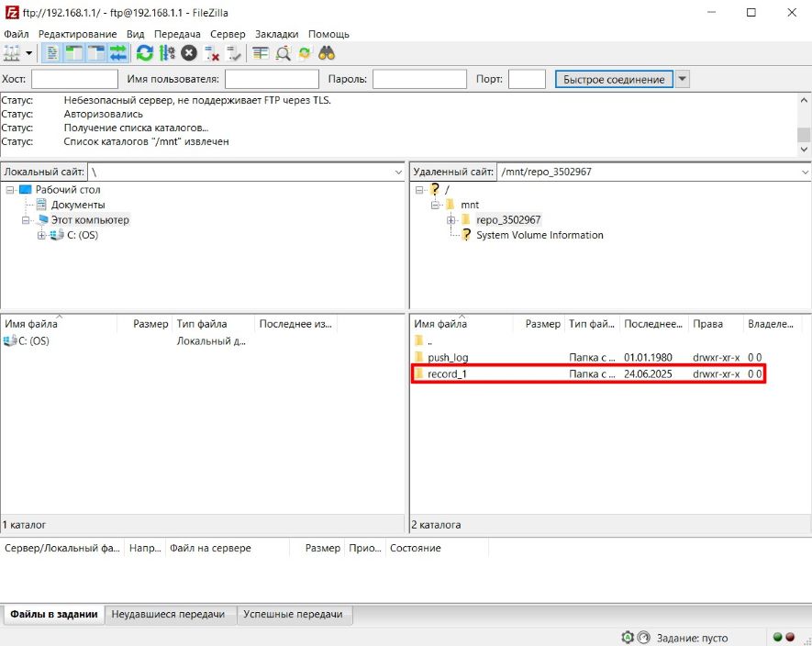Toggle the local directory tree view
812x646 pixels.
click(x=74, y=53)
